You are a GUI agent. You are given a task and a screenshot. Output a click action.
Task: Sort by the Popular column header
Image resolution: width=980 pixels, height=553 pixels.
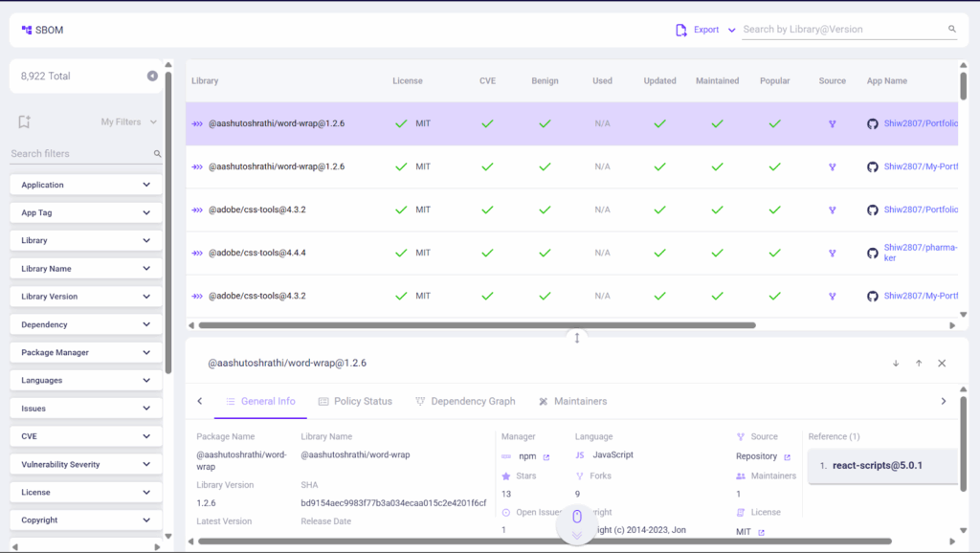(x=775, y=80)
